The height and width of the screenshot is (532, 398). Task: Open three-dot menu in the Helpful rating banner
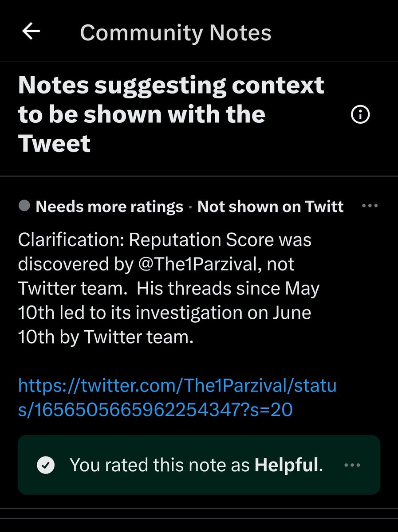352,465
